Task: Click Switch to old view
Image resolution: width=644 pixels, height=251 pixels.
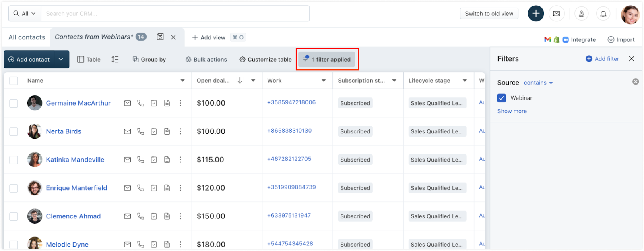Action: (x=489, y=13)
